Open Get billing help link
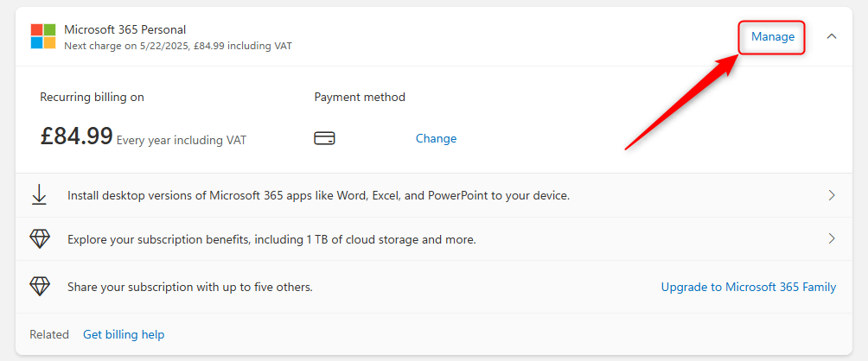The image size is (868, 361). pyautogui.click(x=124, y=334)
